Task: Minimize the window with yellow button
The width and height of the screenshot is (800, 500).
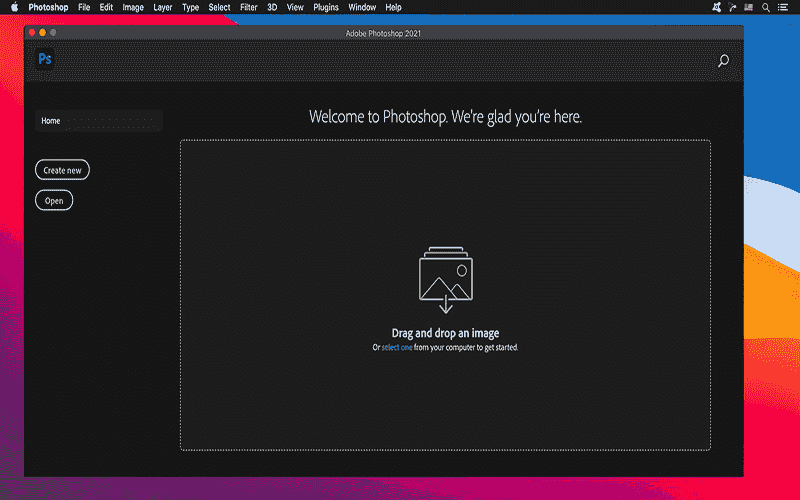Action: pyautogui.click(x=42, y=33)
